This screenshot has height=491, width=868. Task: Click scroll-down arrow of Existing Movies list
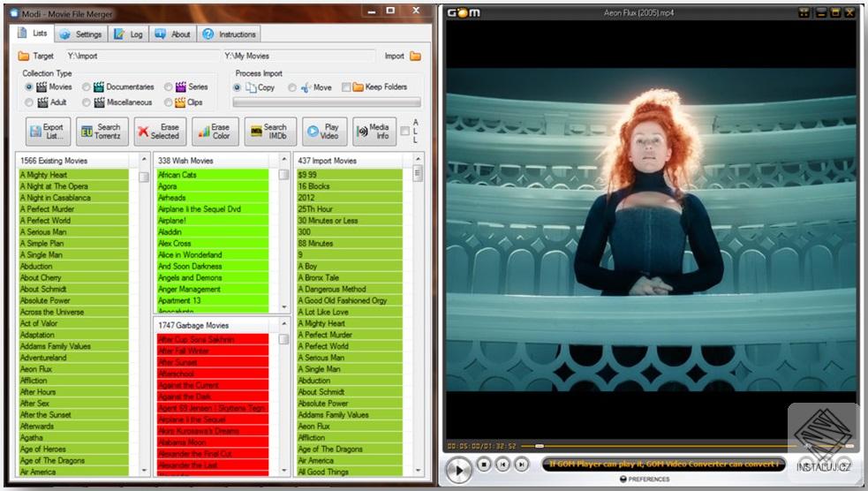point(144,471)
